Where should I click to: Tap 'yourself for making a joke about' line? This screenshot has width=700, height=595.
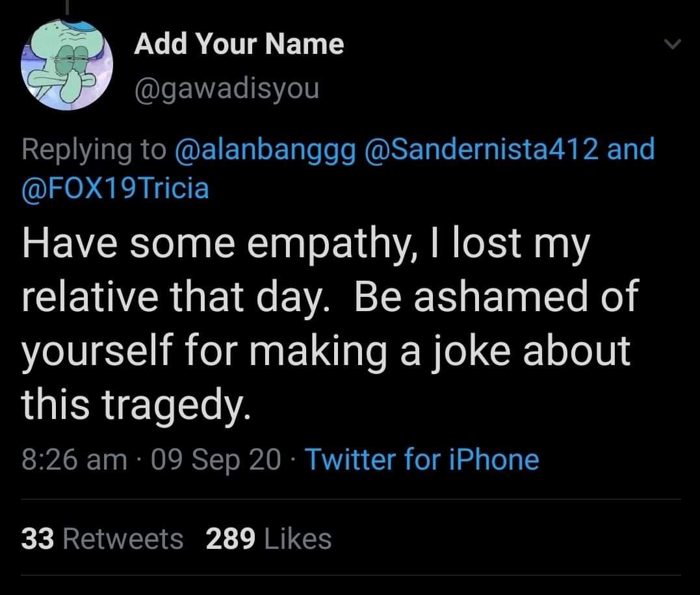point(326,351)
